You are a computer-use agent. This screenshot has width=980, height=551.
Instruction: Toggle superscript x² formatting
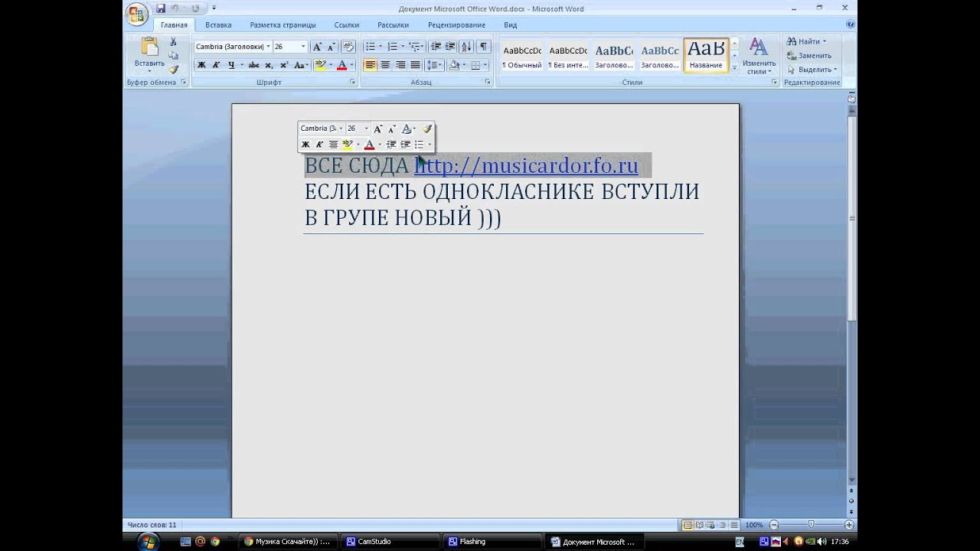tap(283, 65)
